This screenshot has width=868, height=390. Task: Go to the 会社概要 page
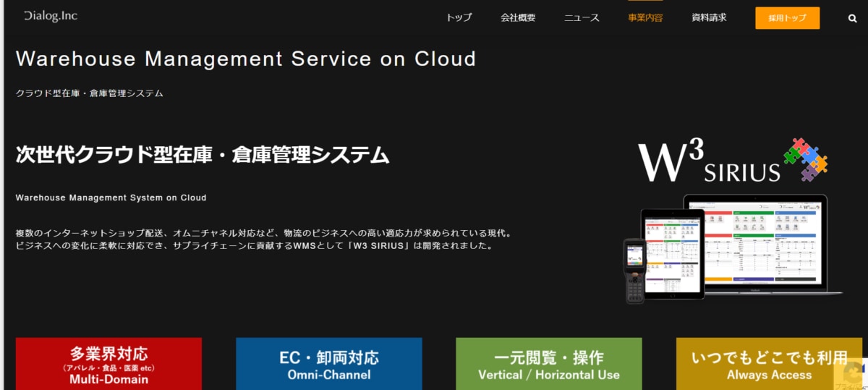click(x=518, y=18)
